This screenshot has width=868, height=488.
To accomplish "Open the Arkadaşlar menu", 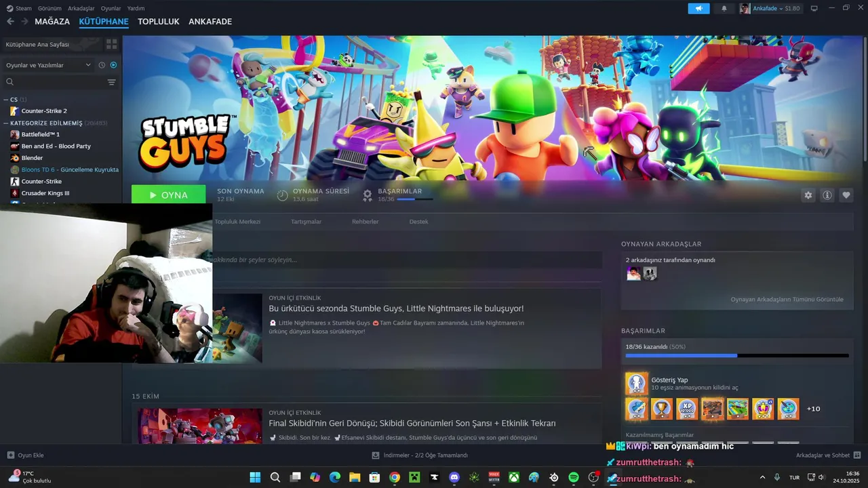I will 81,8.
